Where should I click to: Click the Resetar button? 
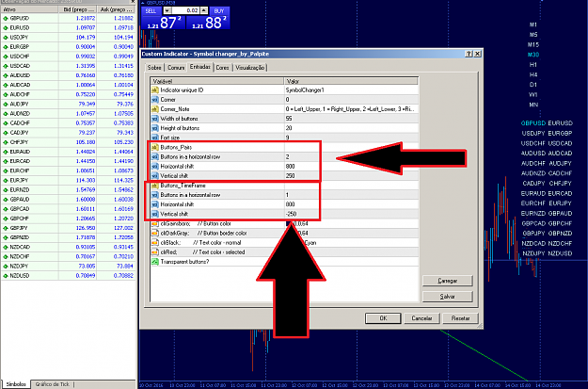pyautogui.click(x=460, y=318)
